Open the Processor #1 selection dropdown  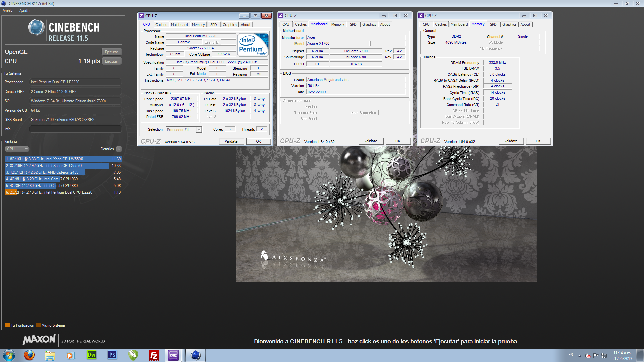point(184,130)
